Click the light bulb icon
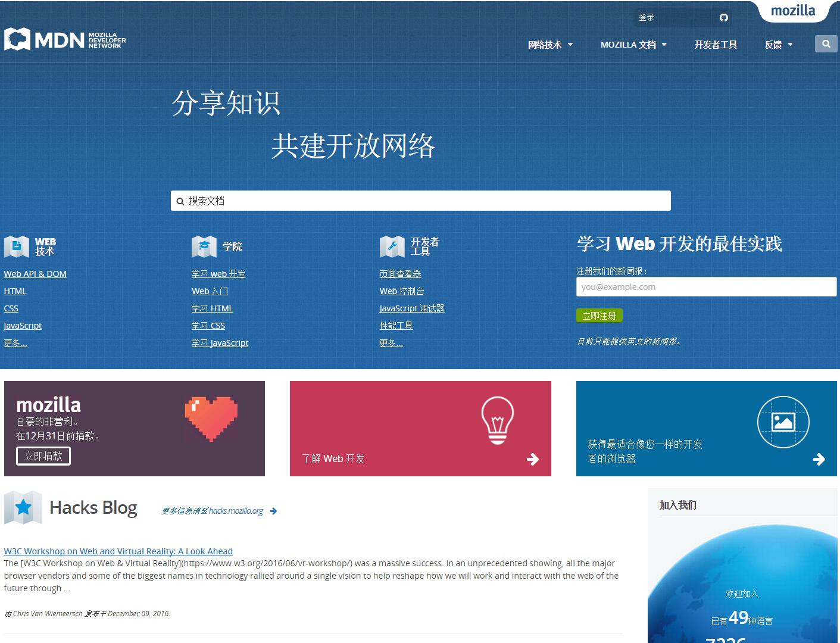Screen dimensions: 840x643 pyautogui.click(x=498, y=420)
